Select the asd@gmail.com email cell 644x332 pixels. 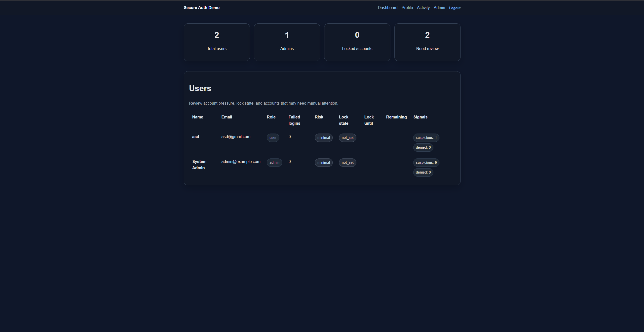point(236,137)
